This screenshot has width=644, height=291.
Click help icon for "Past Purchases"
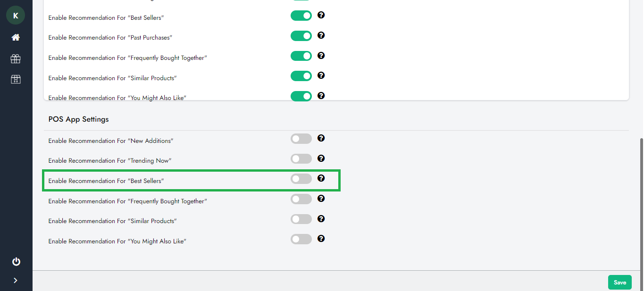[321, 35]
